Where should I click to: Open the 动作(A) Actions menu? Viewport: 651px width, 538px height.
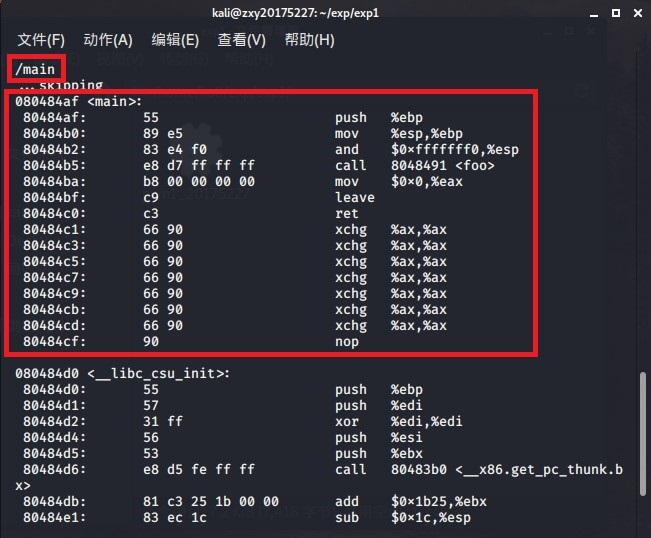[108, 40]
